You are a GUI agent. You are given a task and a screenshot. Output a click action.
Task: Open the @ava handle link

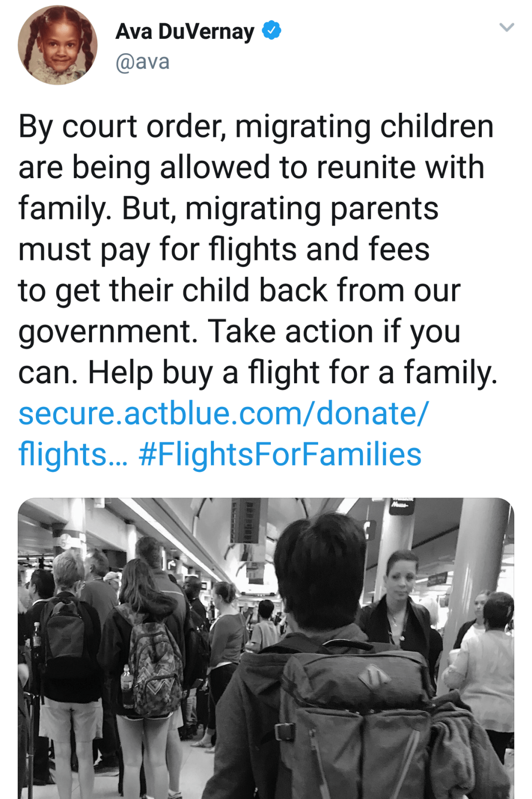pyautogui.click(x=142, y=62)
